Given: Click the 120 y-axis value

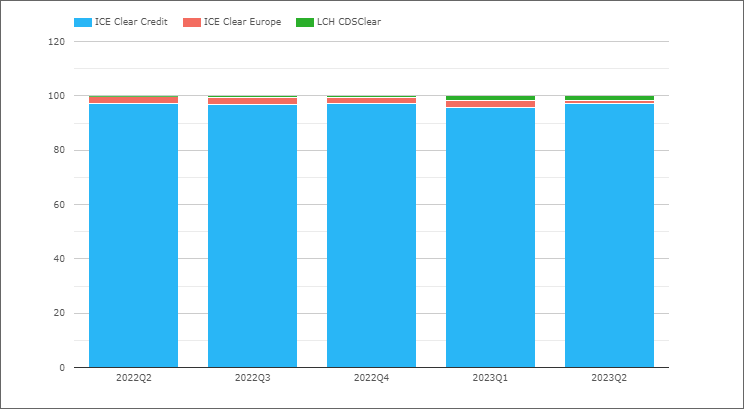Looking at the screenshot, I should [56, 42].
